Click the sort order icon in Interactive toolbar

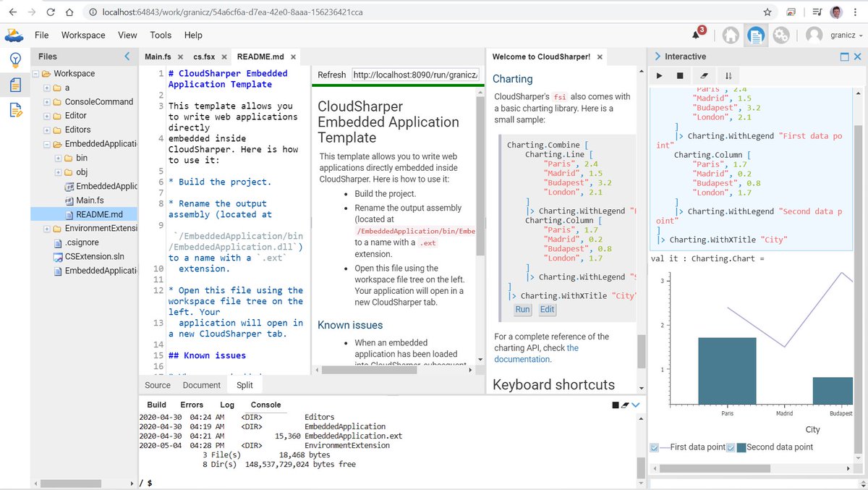click(x=728, y=75)
